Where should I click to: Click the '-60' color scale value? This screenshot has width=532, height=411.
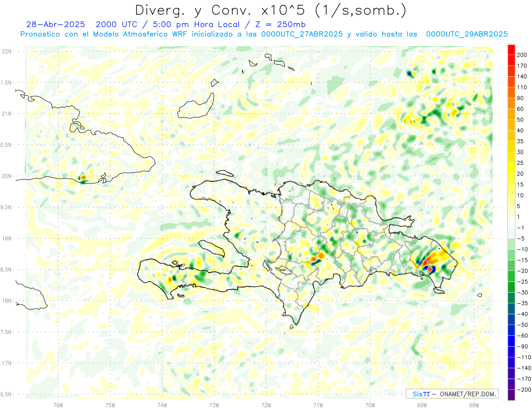522,336
